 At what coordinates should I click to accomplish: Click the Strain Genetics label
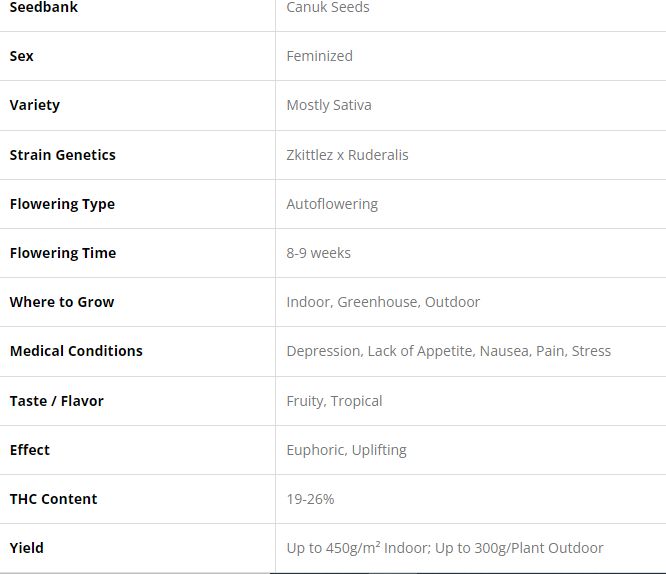[62, 155]
